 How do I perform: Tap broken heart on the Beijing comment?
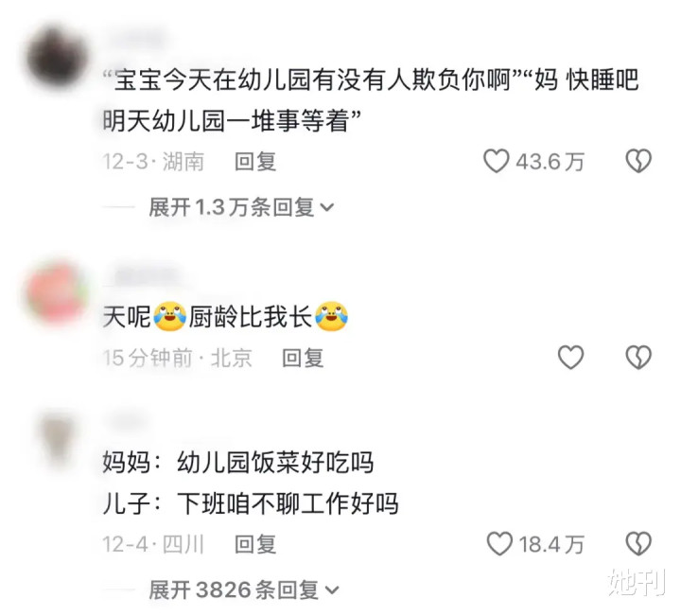[x=638, y=358]
